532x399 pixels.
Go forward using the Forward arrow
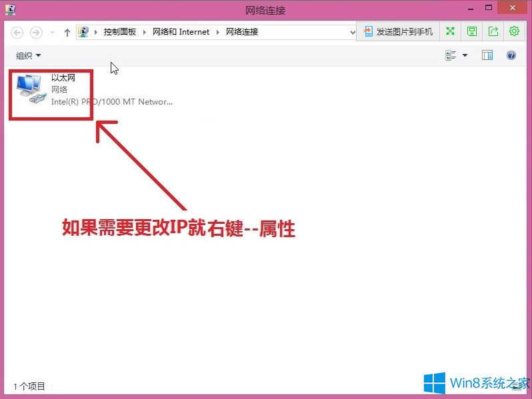click(36, 33)
